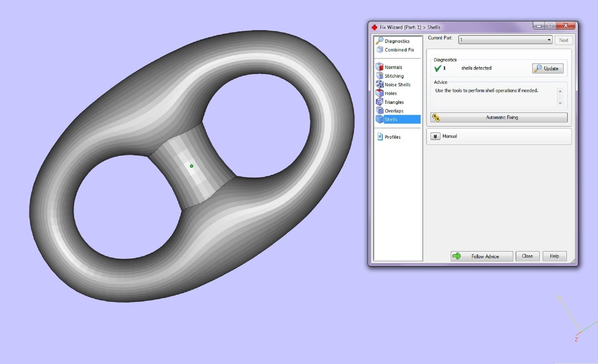Open the Triangles step icon
Screen dimensions: 598x364
380,102
